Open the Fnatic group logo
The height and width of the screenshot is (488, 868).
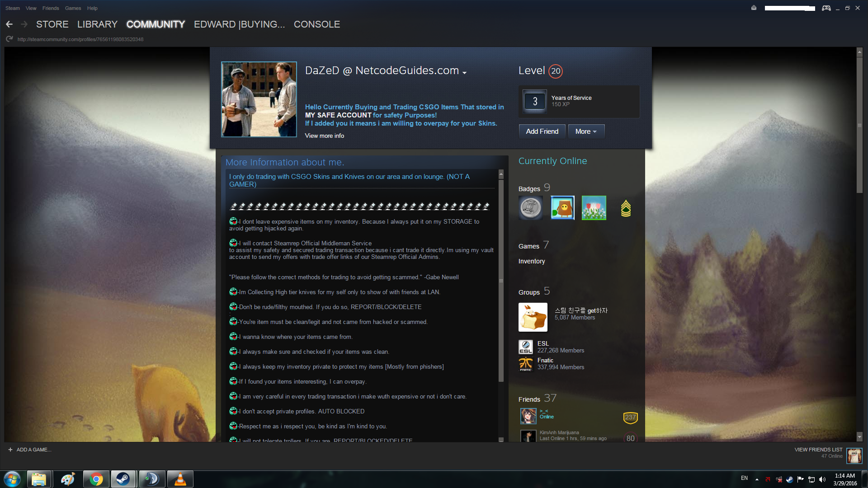pyautogui.click(x=526, y=364)
